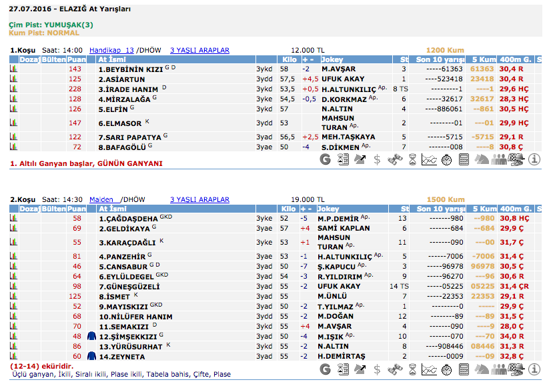Open the calculator icon under race 1
This screenshot has width=555, height=392.
(464, 159)
